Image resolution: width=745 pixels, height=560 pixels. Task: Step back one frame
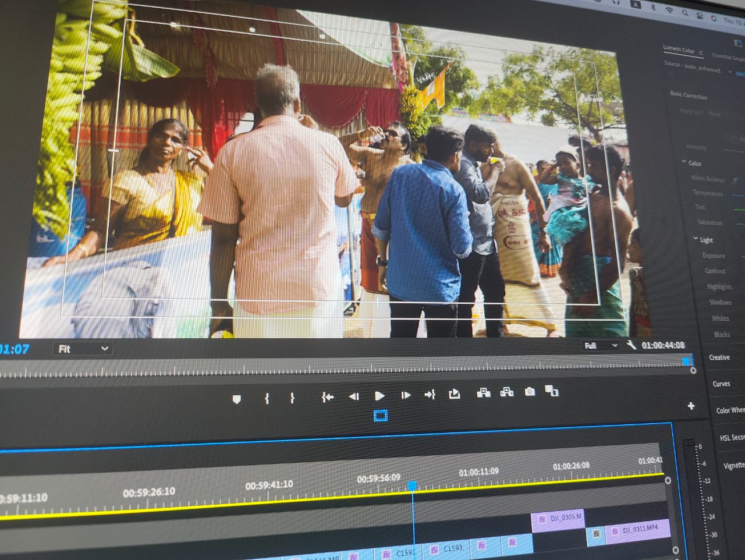tap(353, 396)
